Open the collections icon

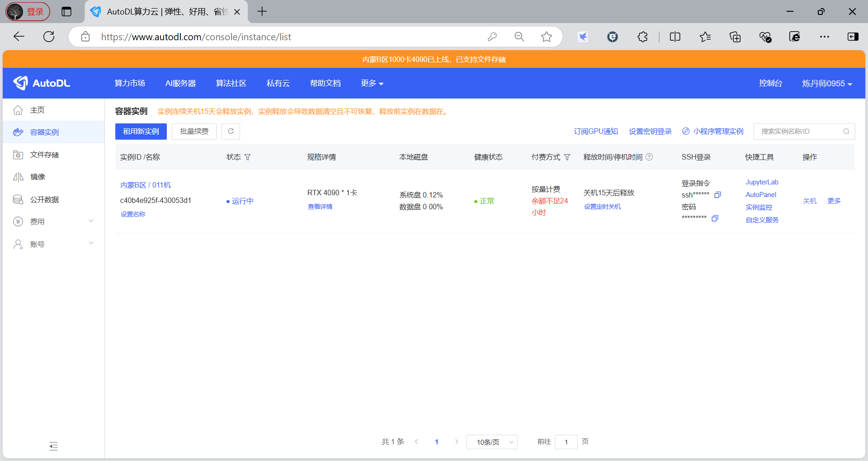(735, 37)
